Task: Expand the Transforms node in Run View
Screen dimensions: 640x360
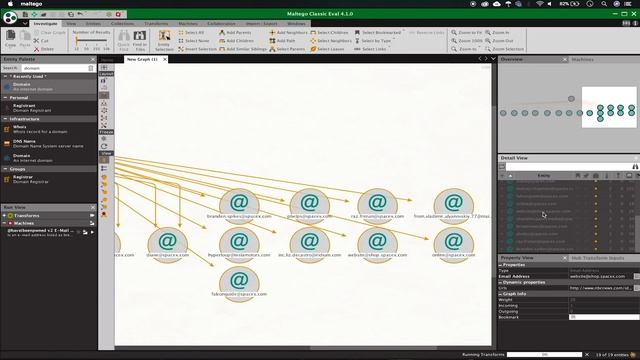Action: (x=4, y=216)
